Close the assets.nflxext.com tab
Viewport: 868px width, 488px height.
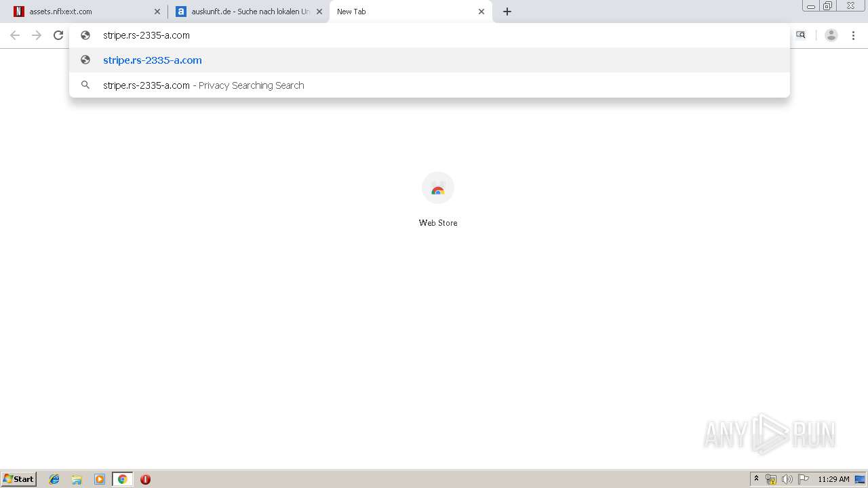(157, 12)
